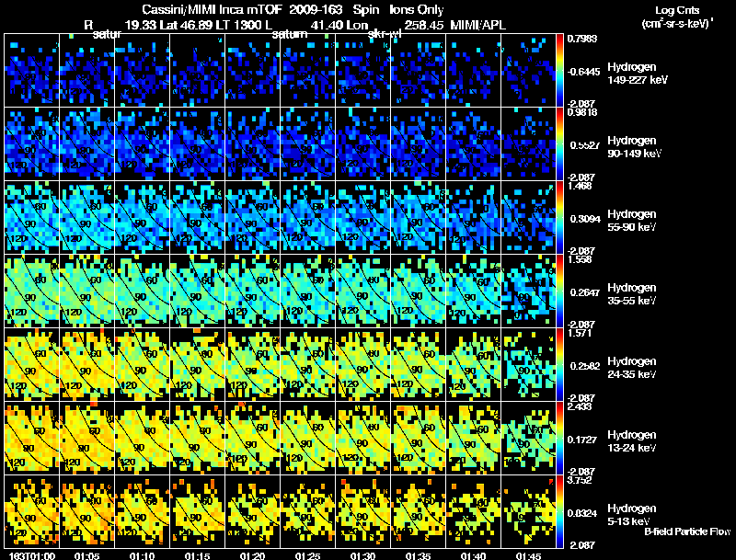Click the Hydrogen 13-24 keV label
Viewport: 736px width, 560px height.
632,441
